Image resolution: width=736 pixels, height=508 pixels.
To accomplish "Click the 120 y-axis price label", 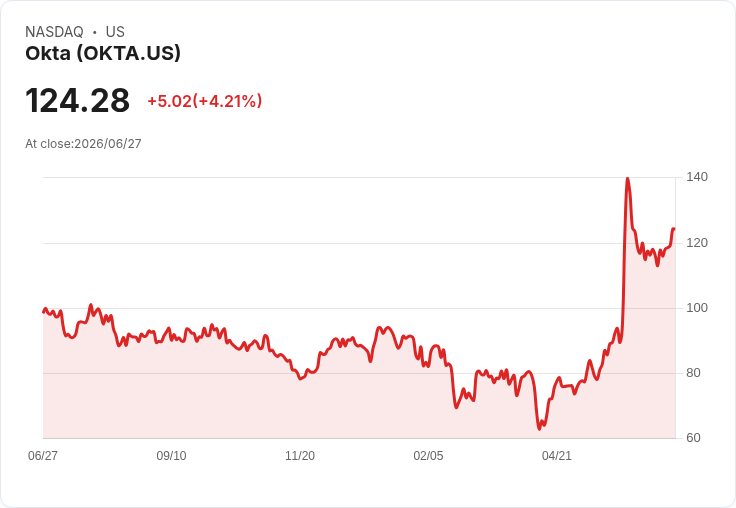I will pyautogui.click(x=697, y=243).
